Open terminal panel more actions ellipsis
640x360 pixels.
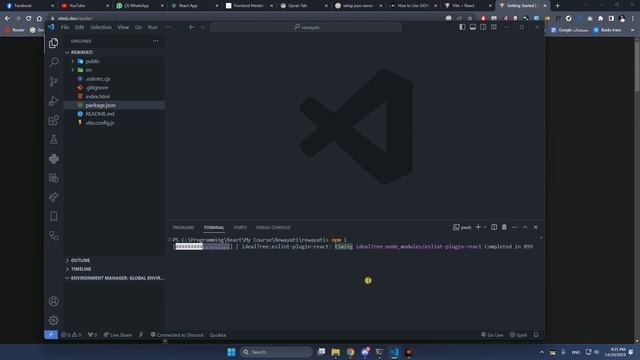[x=515, y=227]
